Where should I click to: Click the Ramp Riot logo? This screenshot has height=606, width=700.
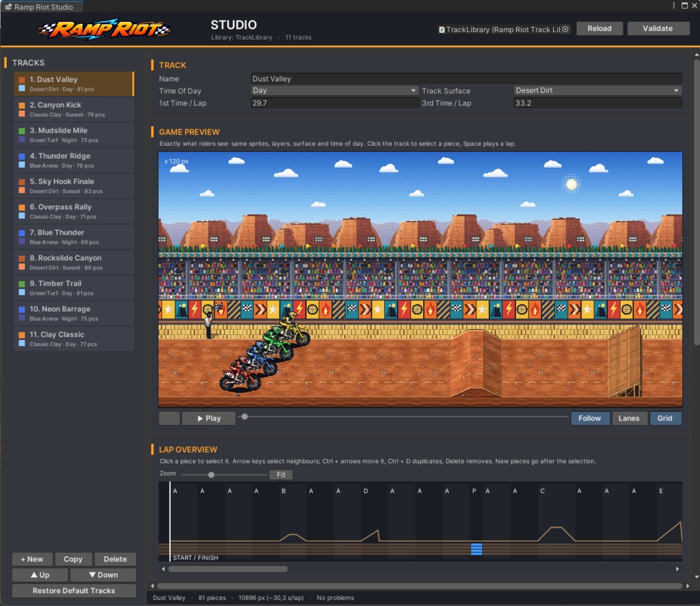(x=105, y=29)
